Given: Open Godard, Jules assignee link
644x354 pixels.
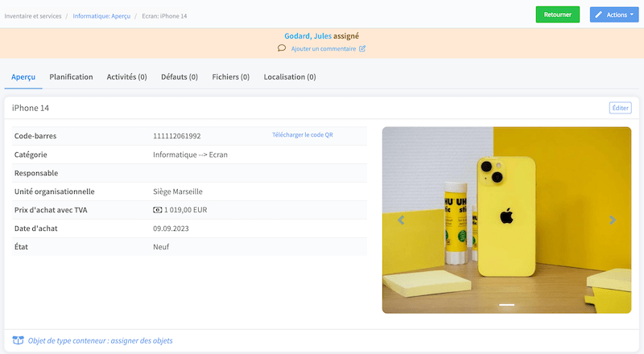Looking at the screenshot, I should [308, 36].
